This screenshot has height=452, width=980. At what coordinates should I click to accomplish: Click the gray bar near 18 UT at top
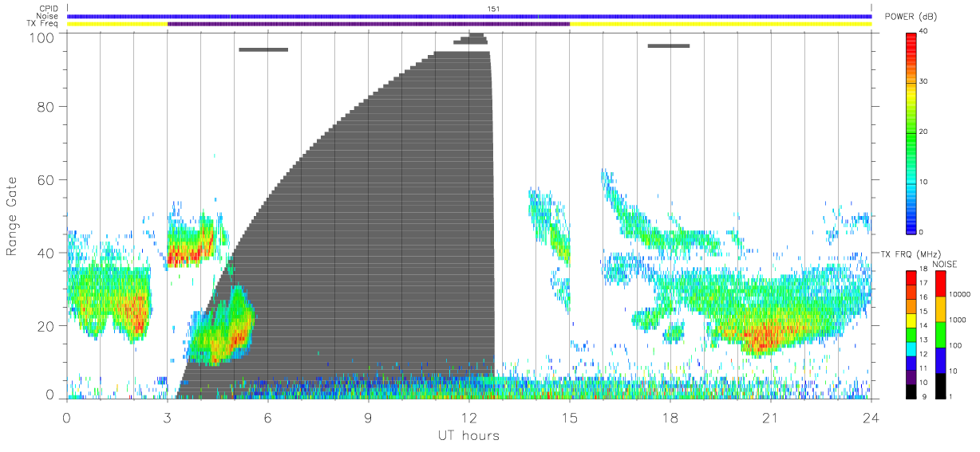pyautogui.click(x=669, y=45)
